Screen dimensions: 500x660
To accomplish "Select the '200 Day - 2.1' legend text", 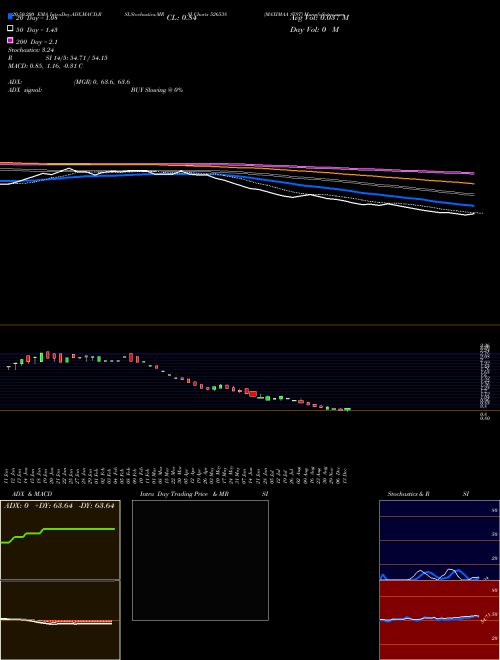I will click(37, 42).
